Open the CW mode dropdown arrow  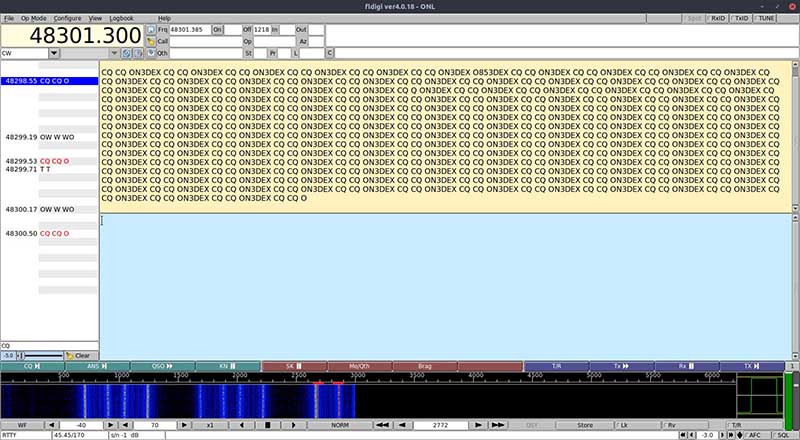(54, 53)
